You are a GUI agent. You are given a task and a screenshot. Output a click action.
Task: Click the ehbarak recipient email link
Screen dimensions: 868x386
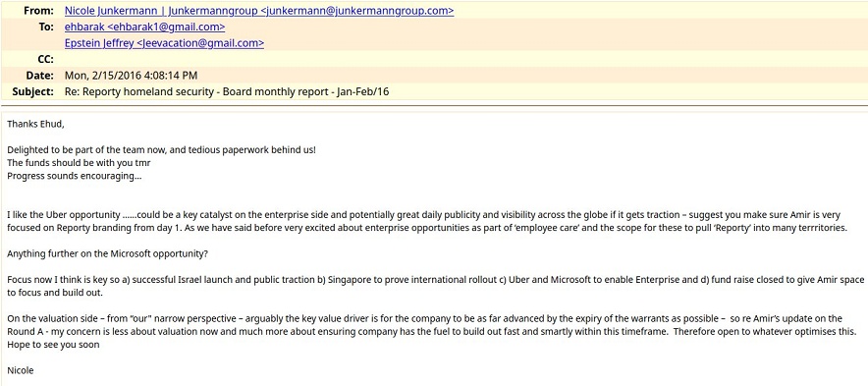(x=144, y=28)
